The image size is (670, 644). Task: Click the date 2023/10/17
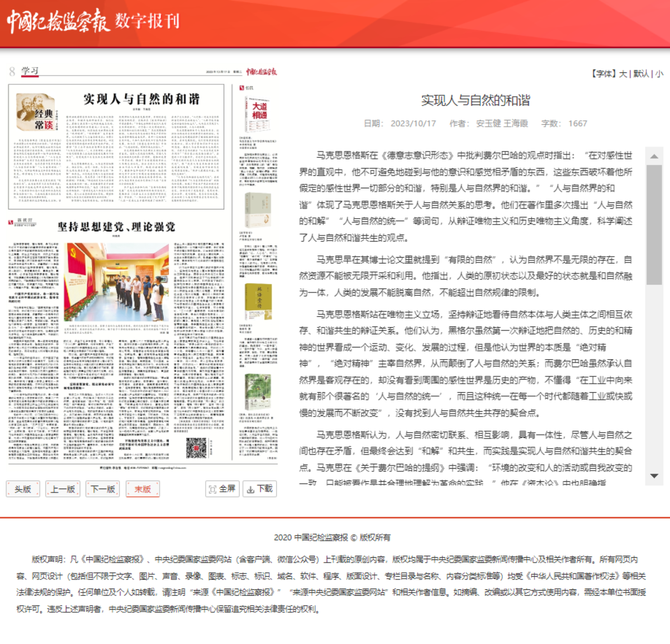[x=413, y=124]
